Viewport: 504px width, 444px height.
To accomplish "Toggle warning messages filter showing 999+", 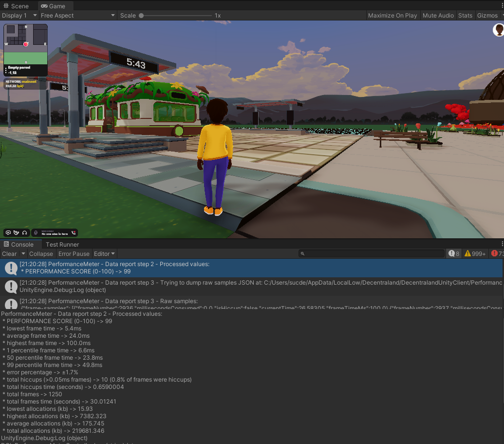I will tap(475, 253).
